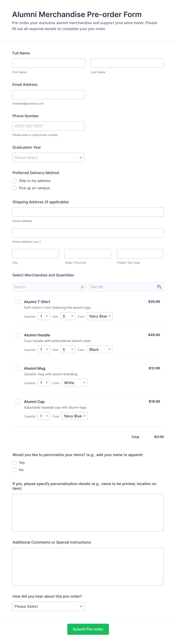This screenshot has width=174, height=644.
Task: Focus the Email Address field
Action: (48, 94)
